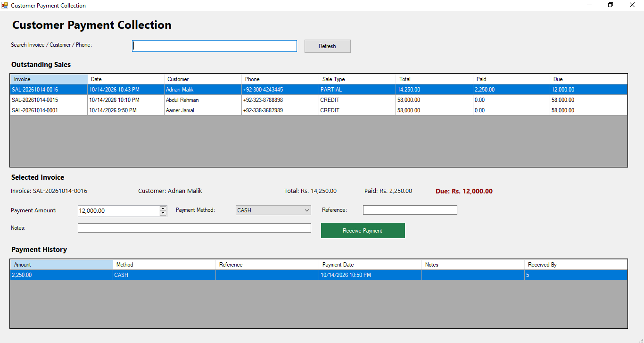Sort by the Phone column header
The width and height of the screenshot is (644, 343).
coord(280,79)
